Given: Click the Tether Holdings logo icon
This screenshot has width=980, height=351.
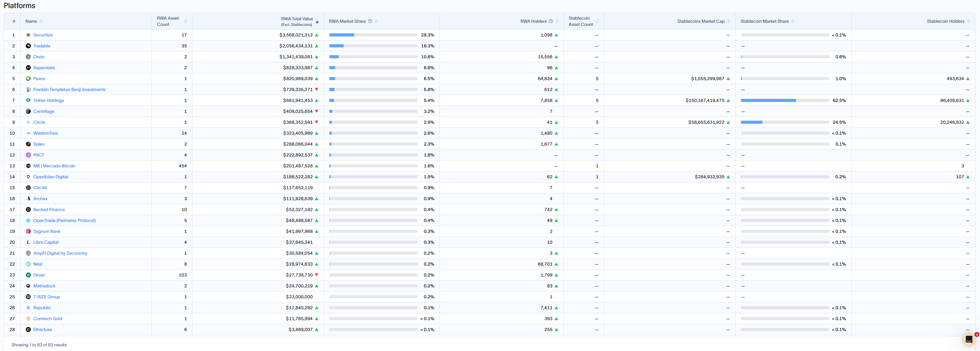Looking at the screenshot, I should (28, 101).
